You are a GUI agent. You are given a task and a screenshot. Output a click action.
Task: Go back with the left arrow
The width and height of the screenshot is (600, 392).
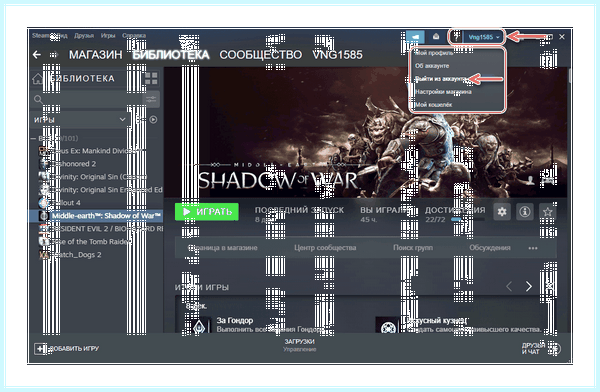pyautogui.click(x=37, y=55)
